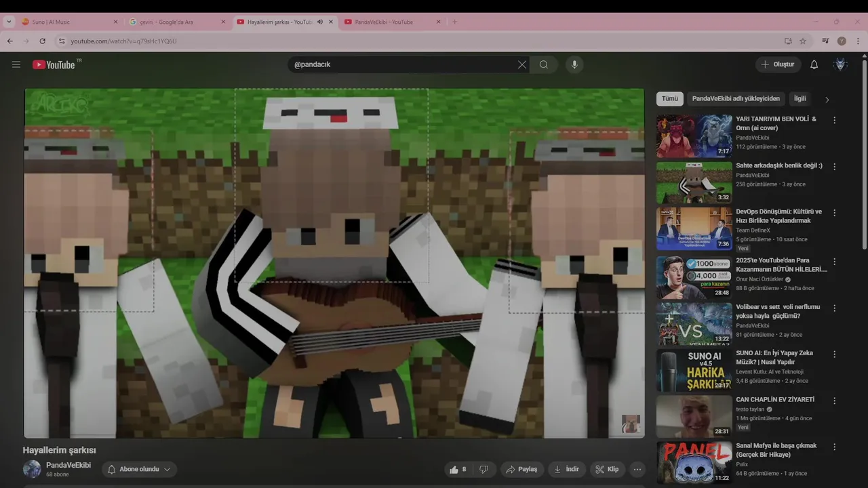Like the video with thumbs up
The width and height of the screenshot is (868, 488).
coord(458,469)
